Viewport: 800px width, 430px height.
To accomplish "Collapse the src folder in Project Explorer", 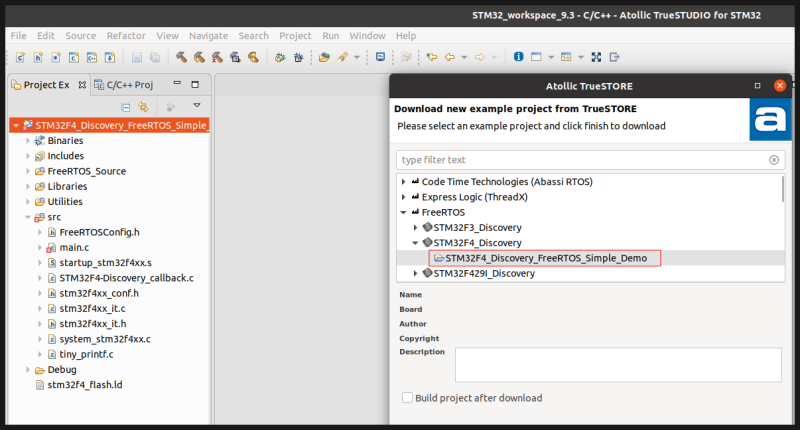I will [28, 217].
